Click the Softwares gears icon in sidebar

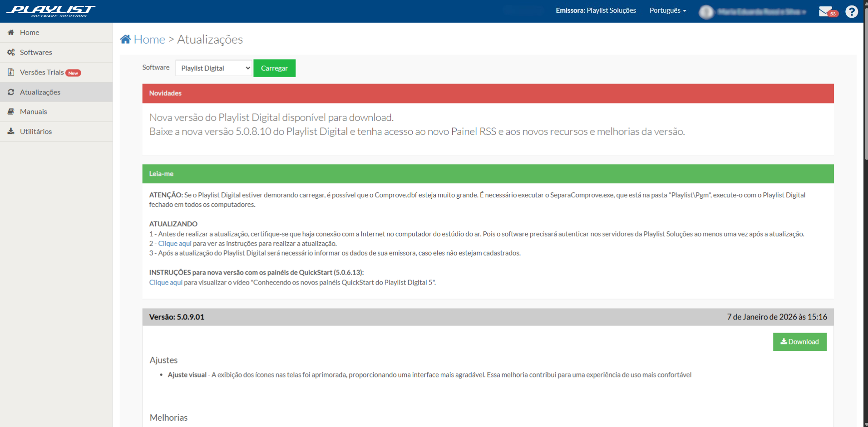[x=11, y=52]
